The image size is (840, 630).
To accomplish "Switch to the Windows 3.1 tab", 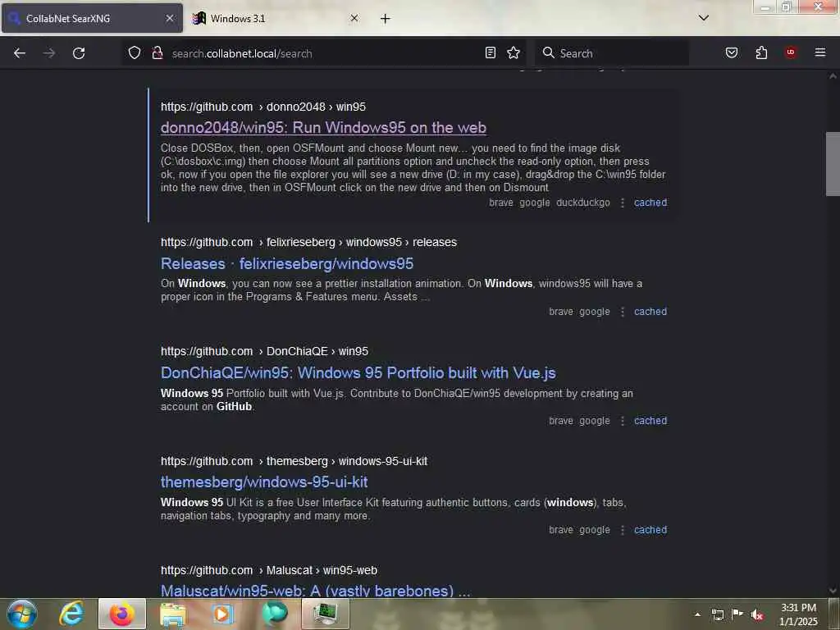I will (x=276, y=18).
